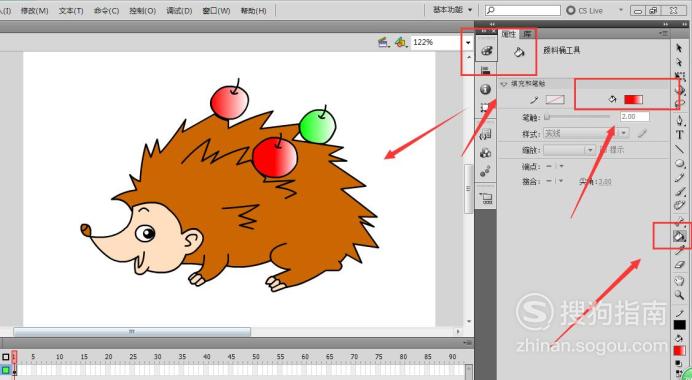The height and width of the screenshot is (380, 692).
Task: Open the 窗口(W) menu
Action: (216, 11)
